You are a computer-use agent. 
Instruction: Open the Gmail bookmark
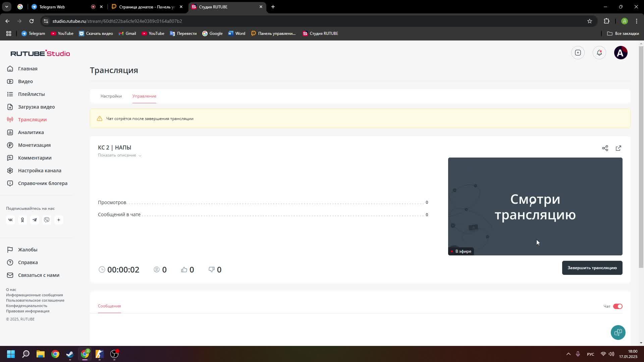pyautogui.click(x=127, y=34)
